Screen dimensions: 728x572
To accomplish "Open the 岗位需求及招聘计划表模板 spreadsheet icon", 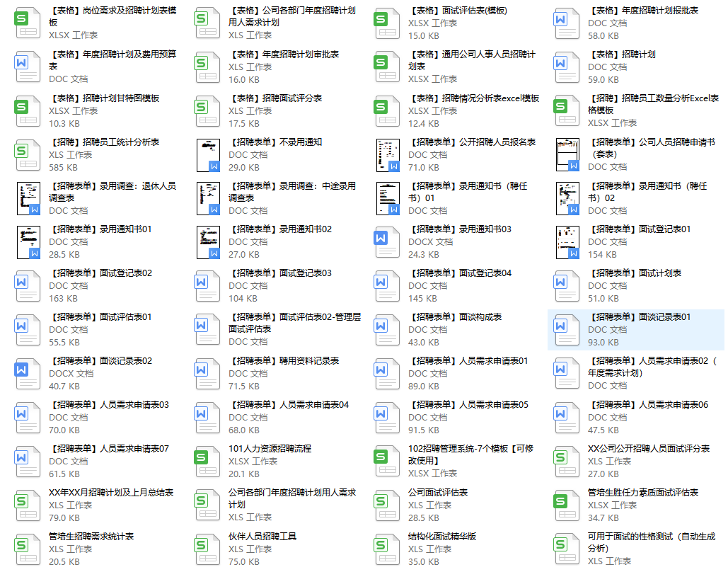I will click(28, 23).
